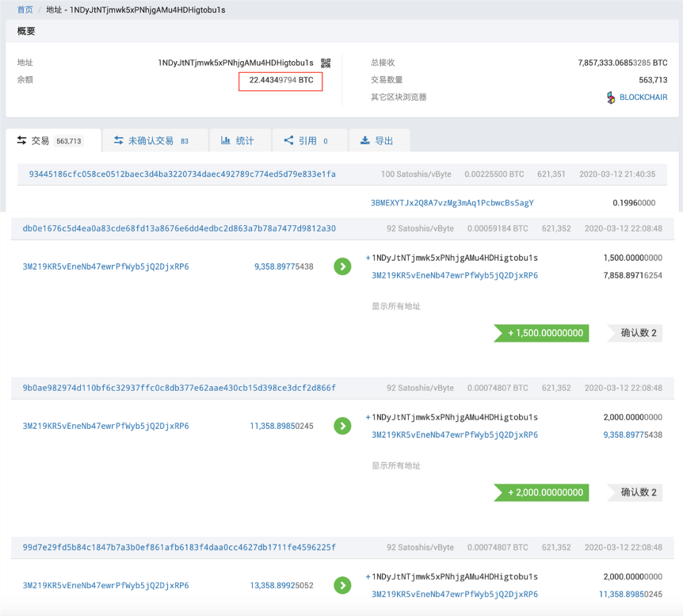Click the input amount link 9,358.89775438

point(284,266)
